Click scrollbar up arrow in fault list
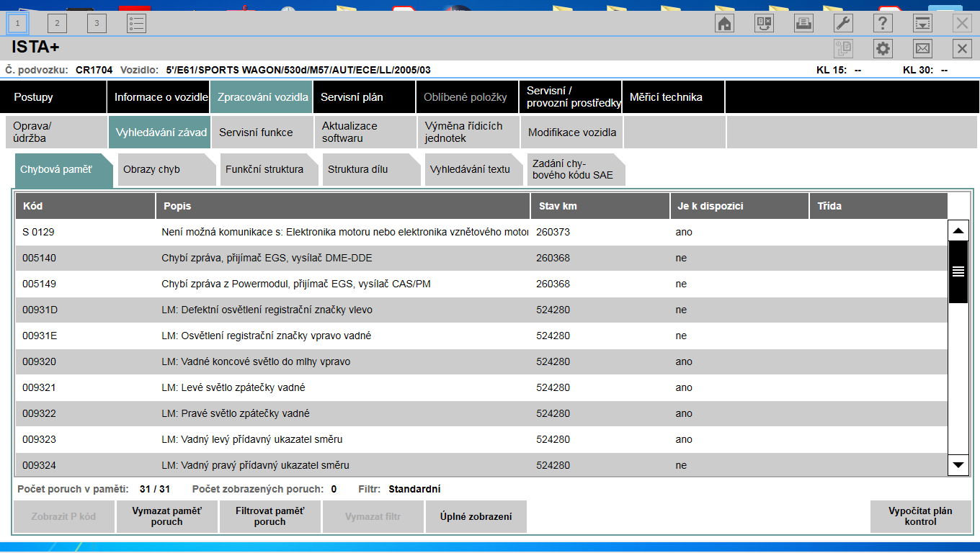This screenshot has width=980, height=553. [x=958, y=231]
